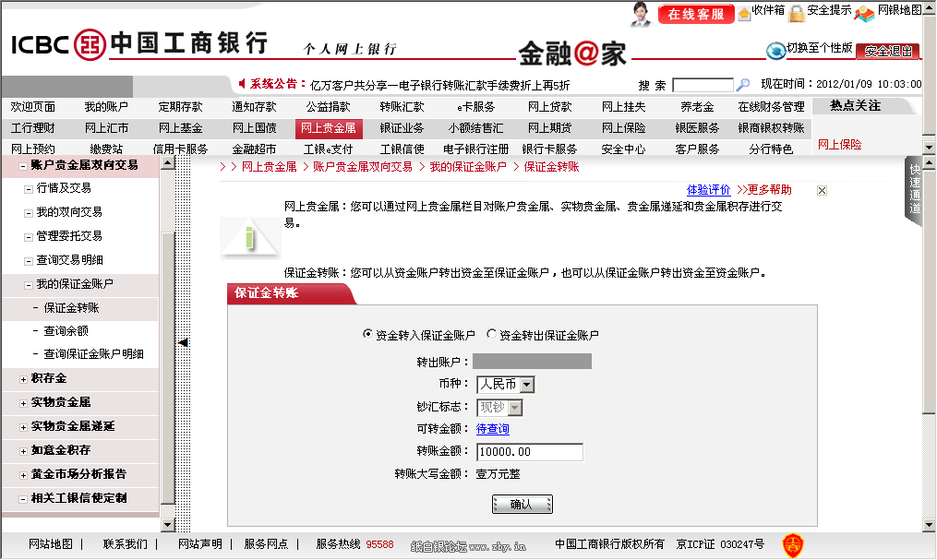
Task: Click the footer security shield badge icon
Action: [x=793, y=545]
